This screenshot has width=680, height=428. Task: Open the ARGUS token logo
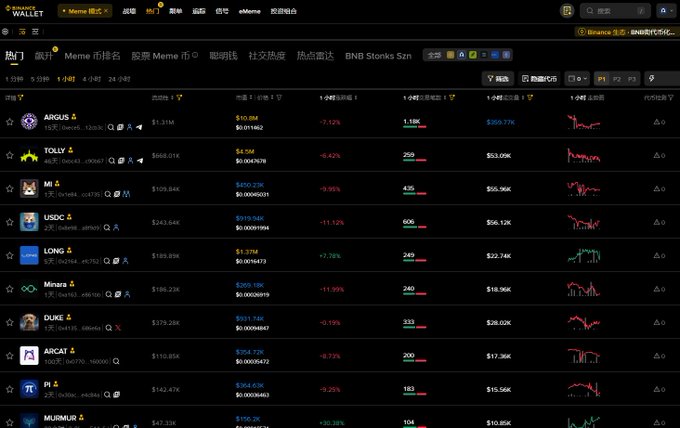(29, 121)
